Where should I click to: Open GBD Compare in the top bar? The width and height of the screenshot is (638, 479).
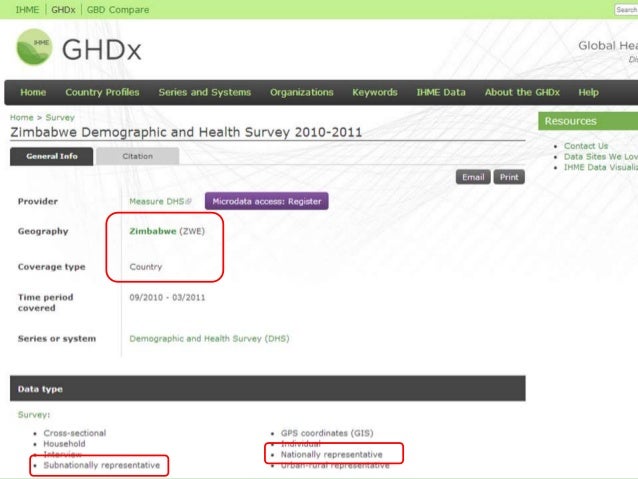118,10
